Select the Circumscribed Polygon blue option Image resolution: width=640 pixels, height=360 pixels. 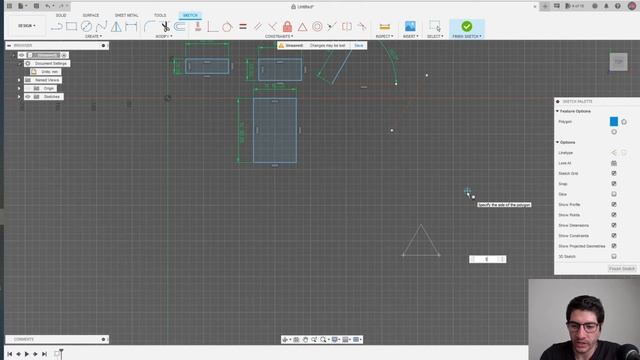pyautogui.click(x=613, y=122)
